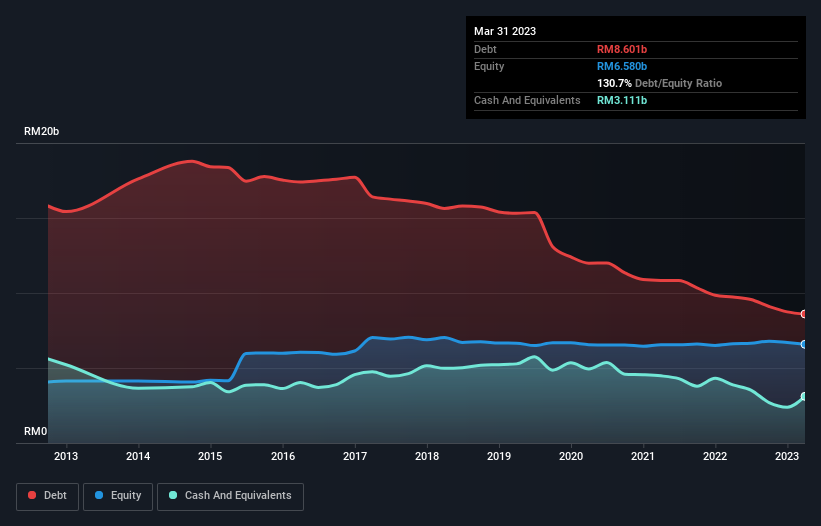Image resolution: width=821 pixels, height=526 pixels.
Task: Click the 130.7% Debt/Equity Ratio text
Action: (x=659, y=83)
